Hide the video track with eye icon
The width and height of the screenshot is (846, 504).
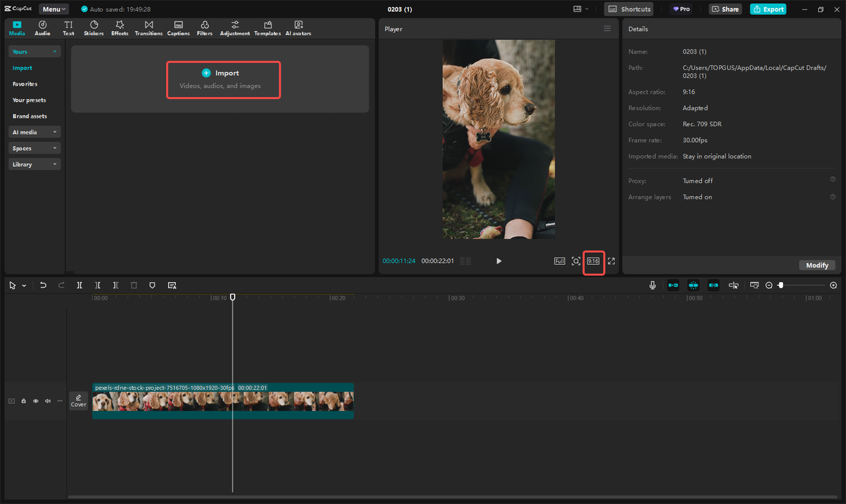tap(36, 401)
